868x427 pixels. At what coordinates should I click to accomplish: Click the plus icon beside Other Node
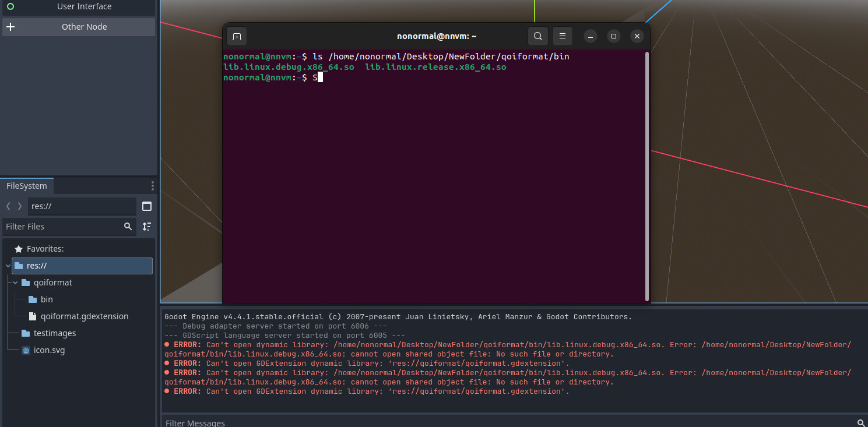pyautogui.click(x=10, y=27)
